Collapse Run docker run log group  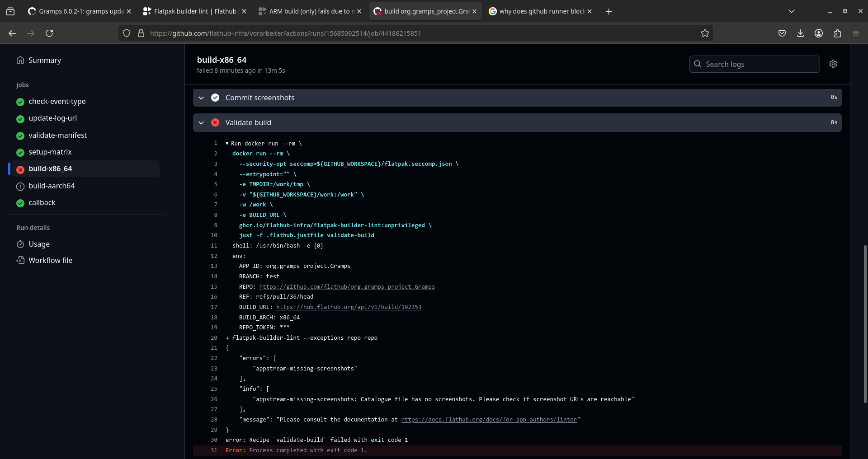click(227, 144)
